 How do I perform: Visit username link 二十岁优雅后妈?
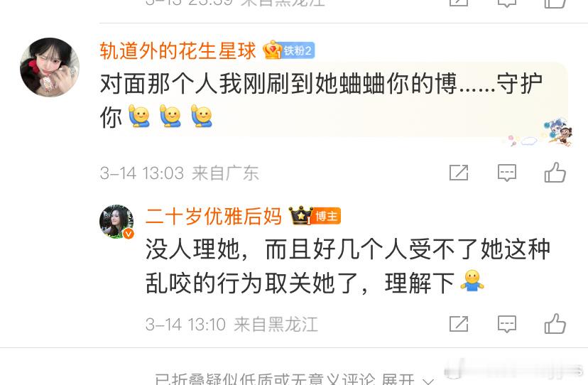point(214,217)
